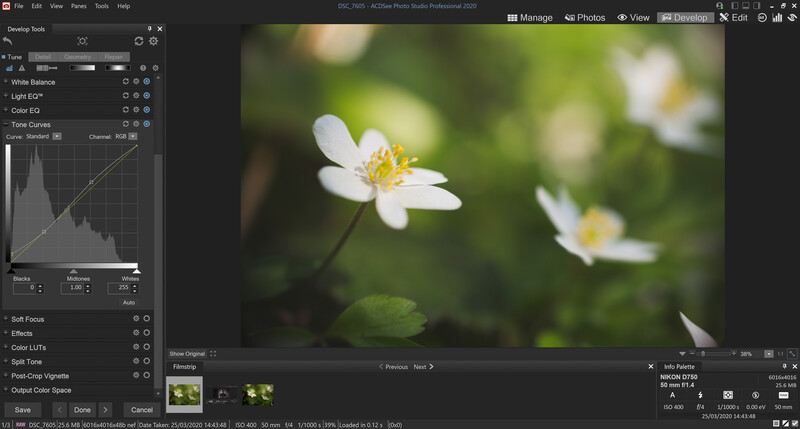Enable the Soft Focus group toggle
Image resolution: width=800 pixels, height=429 pixels.
[146, 318]
